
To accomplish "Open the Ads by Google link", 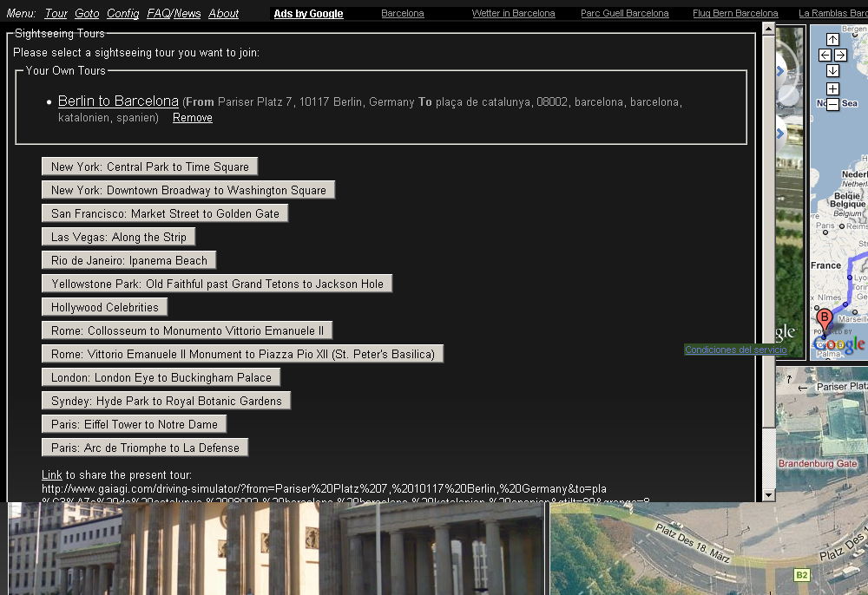I will point(308,13).
